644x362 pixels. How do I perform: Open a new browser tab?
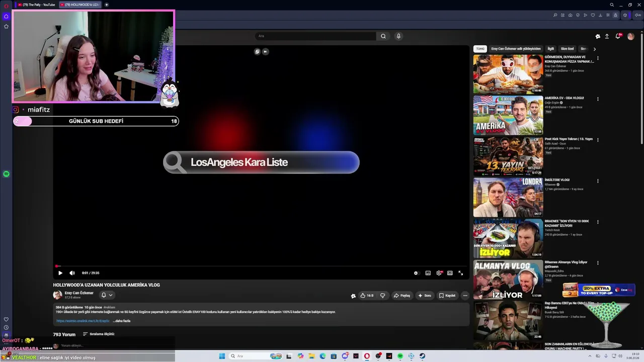coord(106,5)
